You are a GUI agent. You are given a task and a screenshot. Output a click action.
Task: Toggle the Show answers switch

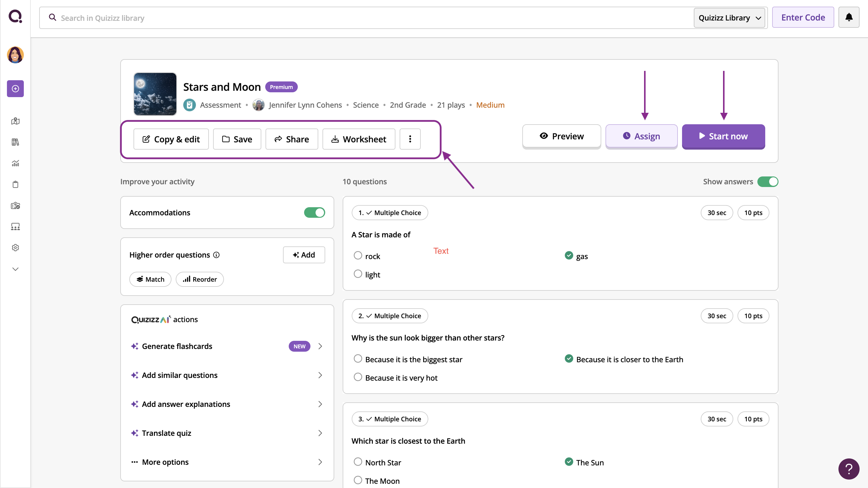click(768, 182)
